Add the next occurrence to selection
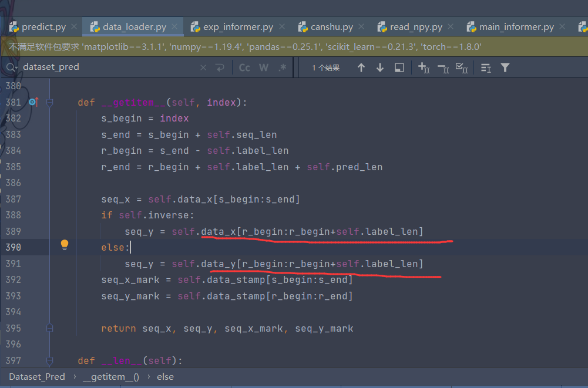This screenshot has width=588, height=388. (x=423, y=67)
